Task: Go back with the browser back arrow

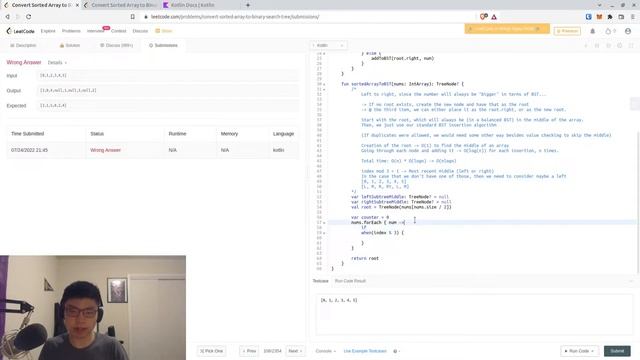Action: [7, 17]
